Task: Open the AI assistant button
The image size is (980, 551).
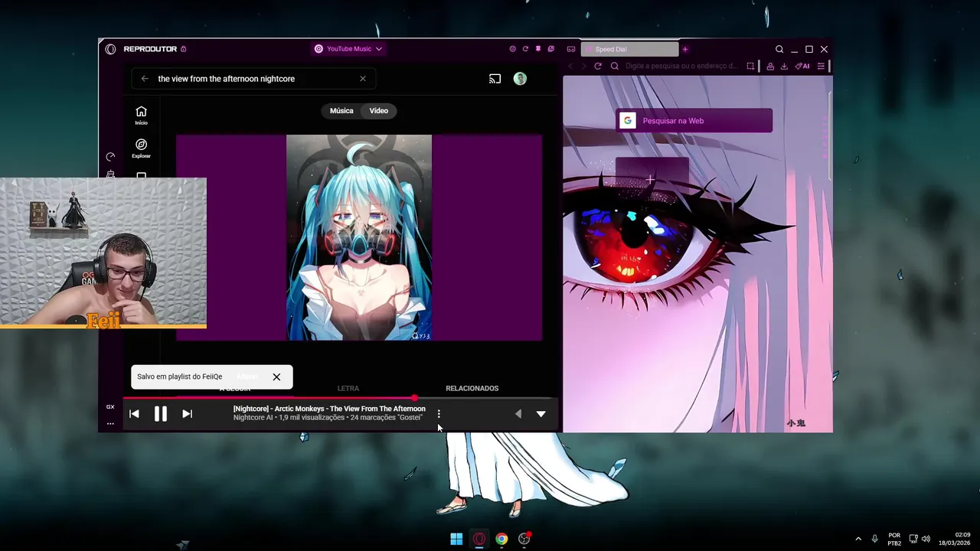Action: (x=802, y=67)
